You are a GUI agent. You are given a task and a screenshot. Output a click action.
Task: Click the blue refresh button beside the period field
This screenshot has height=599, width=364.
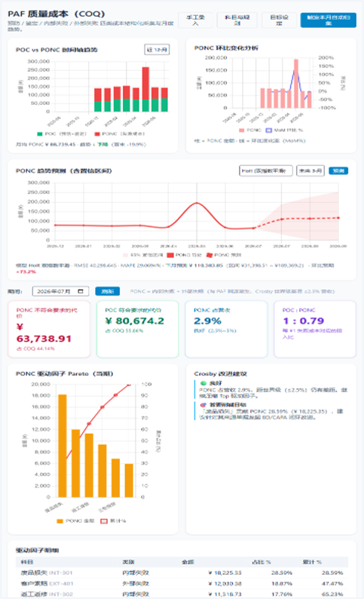tap(107, 291)
